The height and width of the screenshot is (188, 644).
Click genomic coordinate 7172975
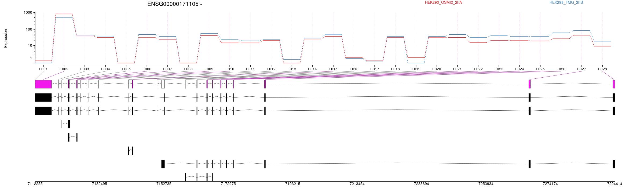pyautogui.click(x=228, y=184)
